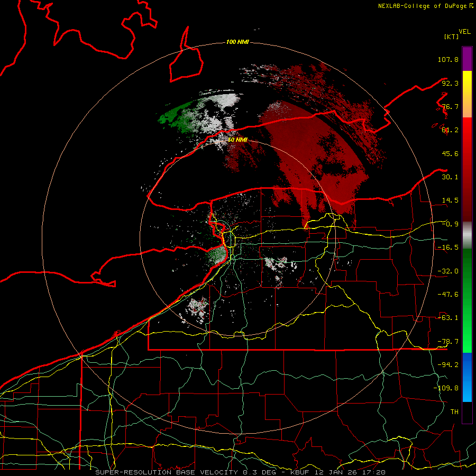Pick the gray segment of the color bar

click(x=467, y=235)
